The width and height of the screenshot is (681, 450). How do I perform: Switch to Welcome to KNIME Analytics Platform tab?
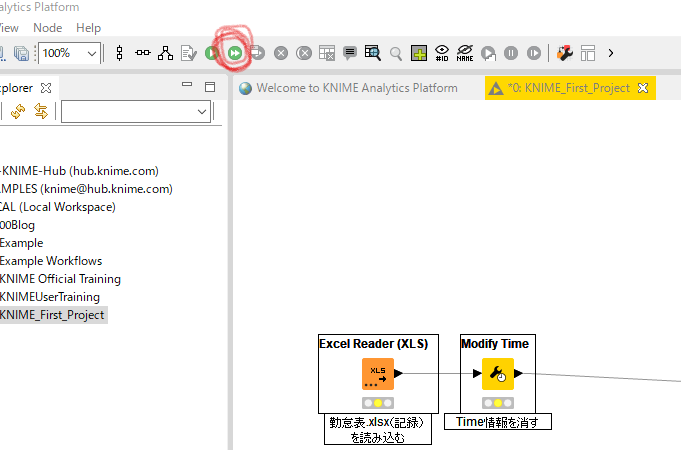349,88
